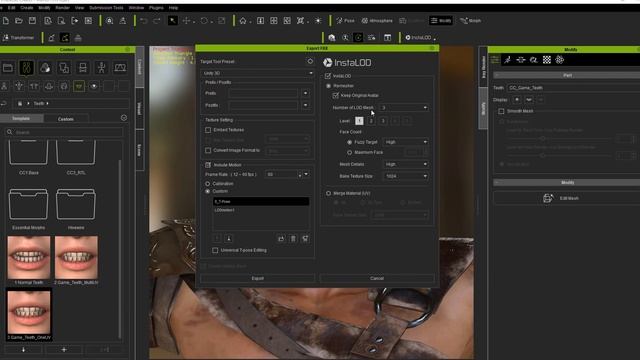
Task: Open the Target Tool Preset Unity 3D dropdown
Action: [257, 73]
